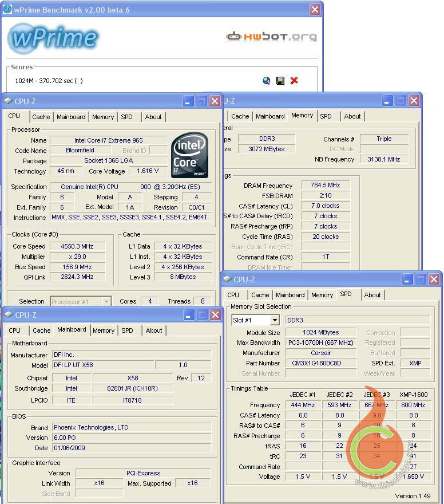Click the 3138.1 MHz NB Frequency value

click(x=384, y=159)
